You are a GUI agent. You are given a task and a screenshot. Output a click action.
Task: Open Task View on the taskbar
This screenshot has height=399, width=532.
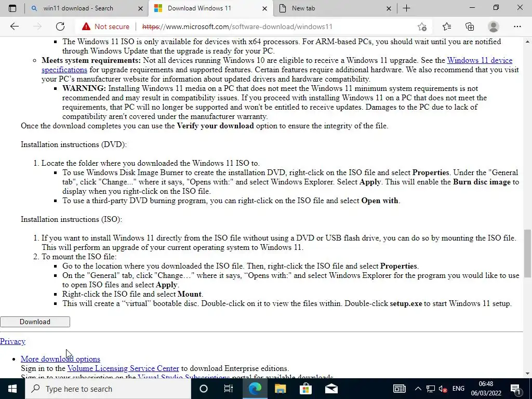pyautogui.click(x=229, y=389)
